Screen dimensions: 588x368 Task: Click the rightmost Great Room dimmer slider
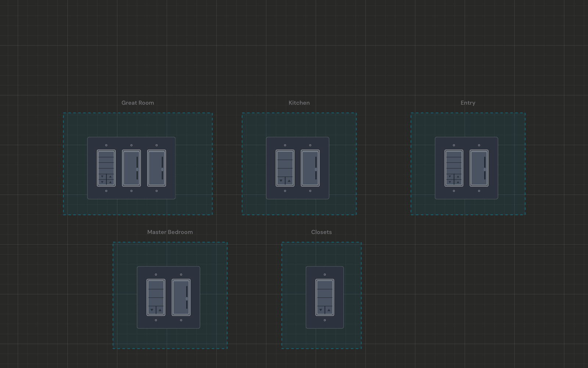point(162,168)
